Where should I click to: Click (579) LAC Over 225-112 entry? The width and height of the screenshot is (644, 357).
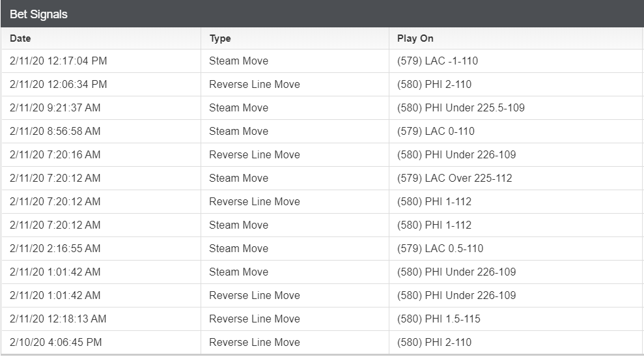coord(455,178)
